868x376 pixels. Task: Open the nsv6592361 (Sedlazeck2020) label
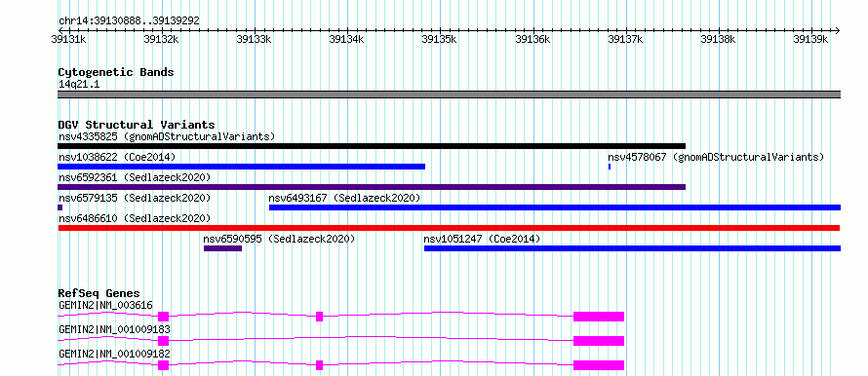click(x=135, y=177)
